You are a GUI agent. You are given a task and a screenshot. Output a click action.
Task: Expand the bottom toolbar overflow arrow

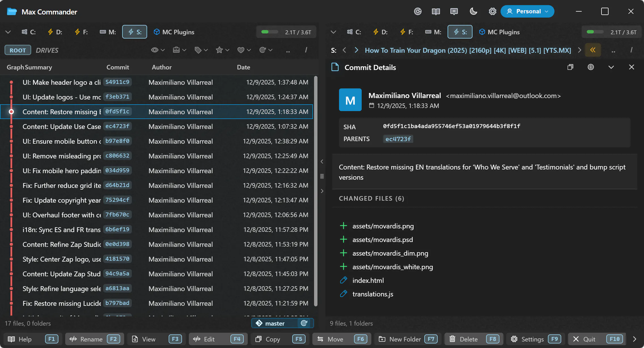coord(634,339)
